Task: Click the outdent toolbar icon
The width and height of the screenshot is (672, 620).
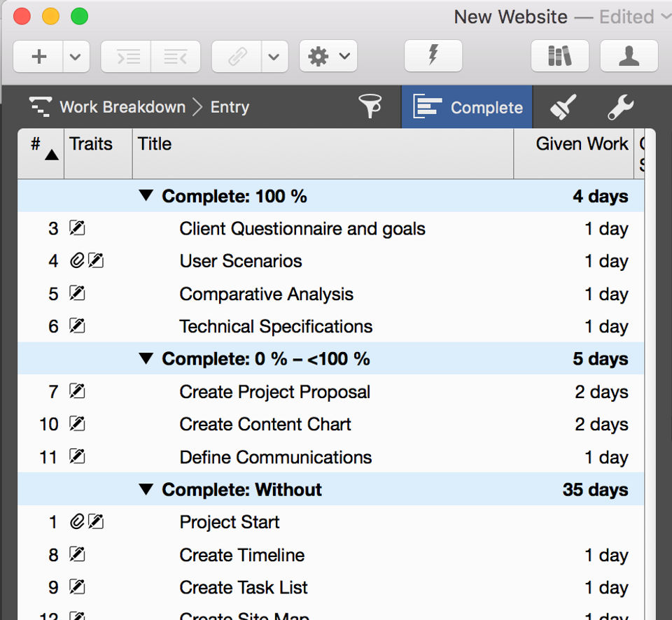Action: pyautogui.click(x=174, y=57)
